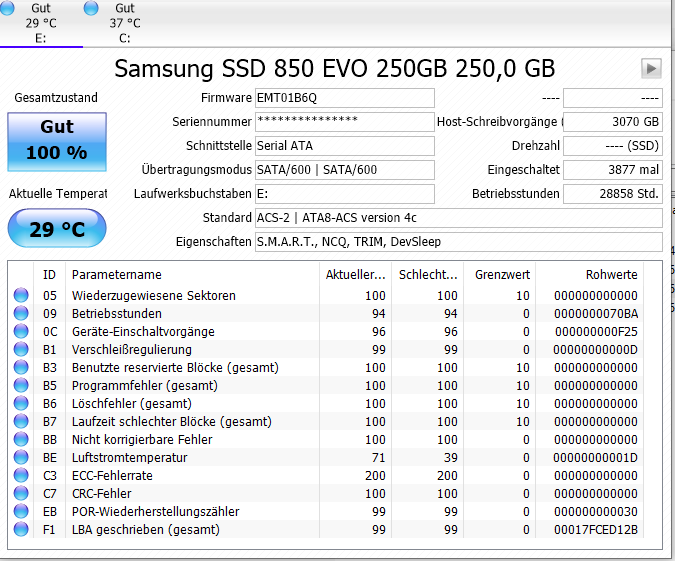Image resolution: width=675 pixels, height=561 pixels.
Task: Click raw value 00000000000D
Action: pyautogui.click(x=595, y=350)
